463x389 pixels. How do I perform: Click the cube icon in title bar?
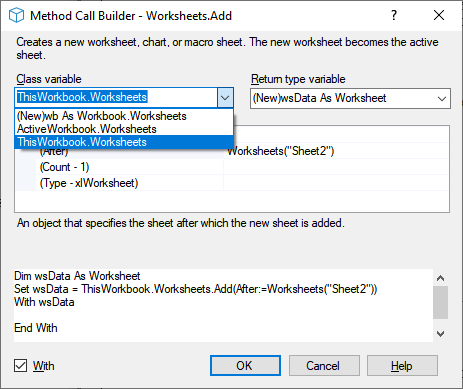click(16, 15)
